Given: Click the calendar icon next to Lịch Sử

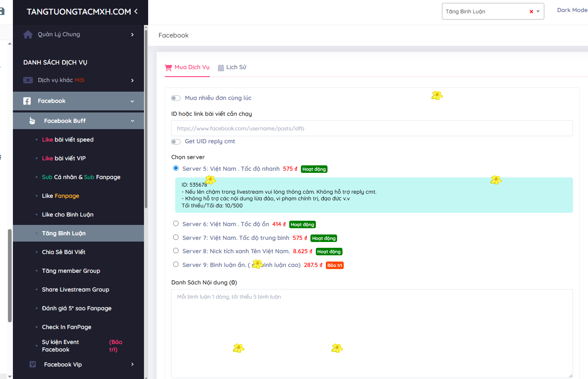Looking at the screenshot, I should tap(221, 68).
